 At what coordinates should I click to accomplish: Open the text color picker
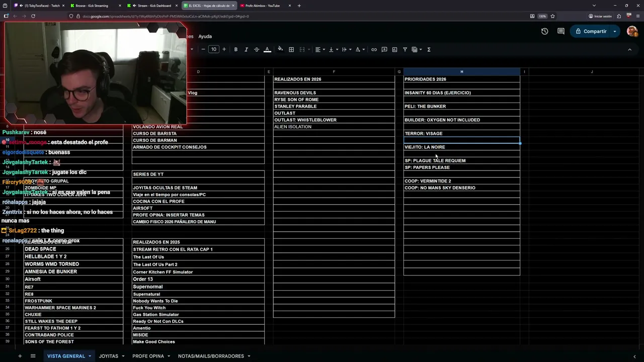point(267,49)
